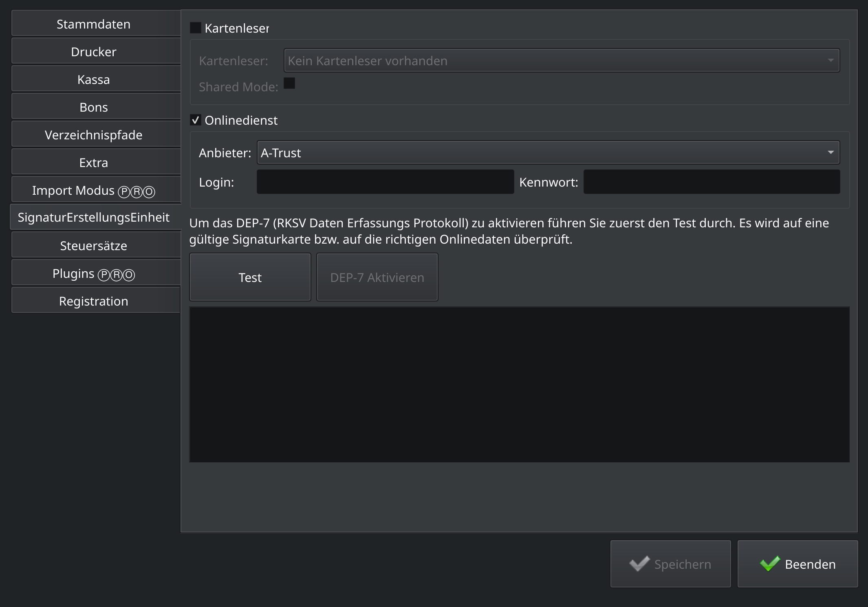Click the green checkmark icon on Beenden

(770, 564)
